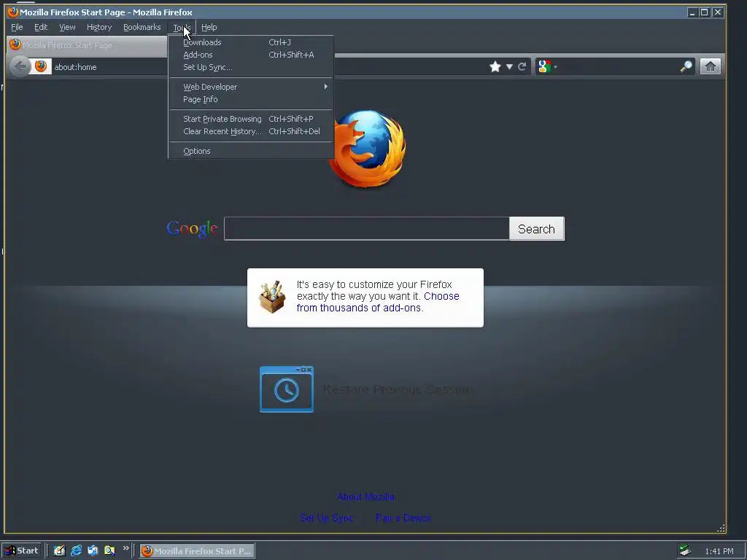Open Choose from thousands of add-ons link
The width and height of the screenshot is (747, 560).
[x=378, y=302]
